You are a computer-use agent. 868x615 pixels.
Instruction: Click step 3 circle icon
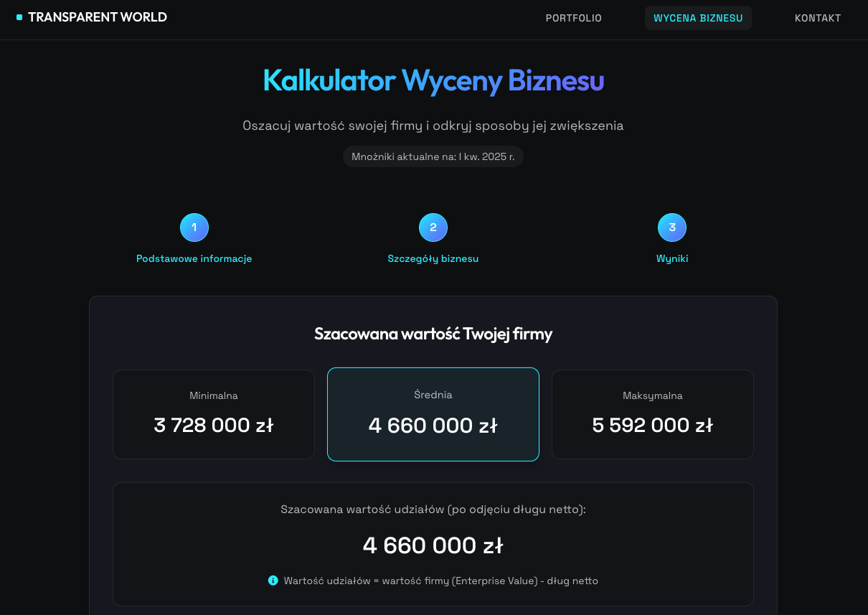[x=672, y=227]
